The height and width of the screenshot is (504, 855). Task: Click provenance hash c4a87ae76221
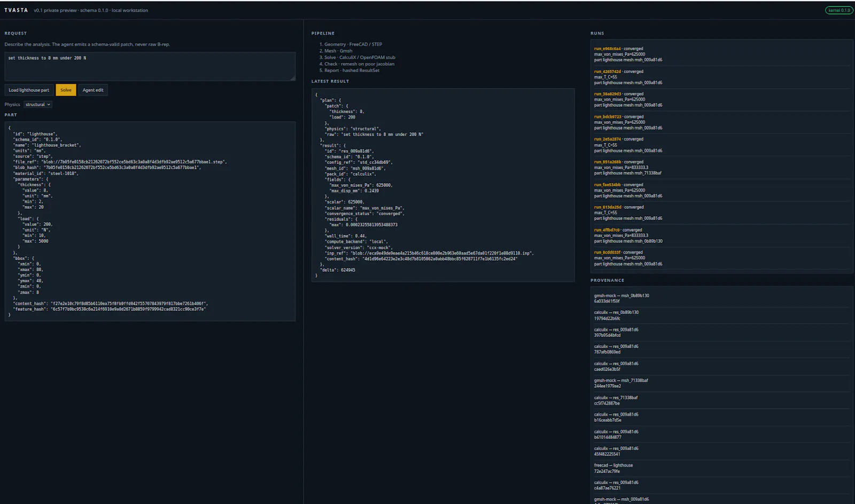pos(608,488)
